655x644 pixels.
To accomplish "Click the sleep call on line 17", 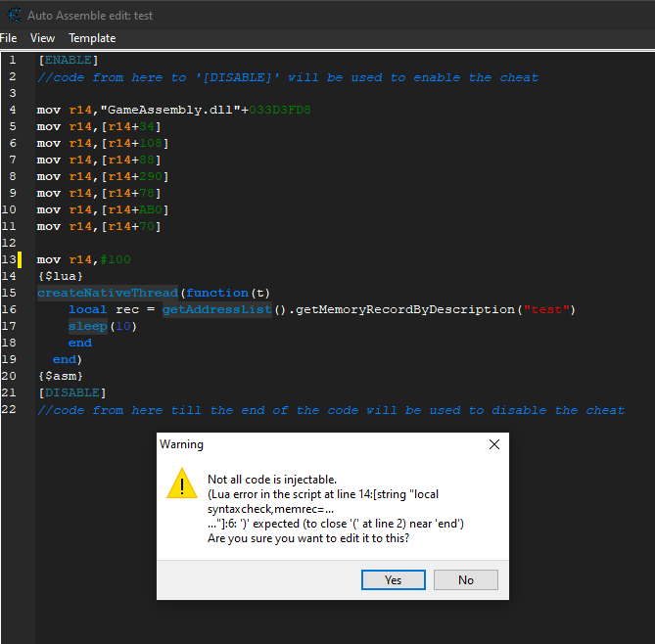I will pyautogui.click(x=87, y=326).
